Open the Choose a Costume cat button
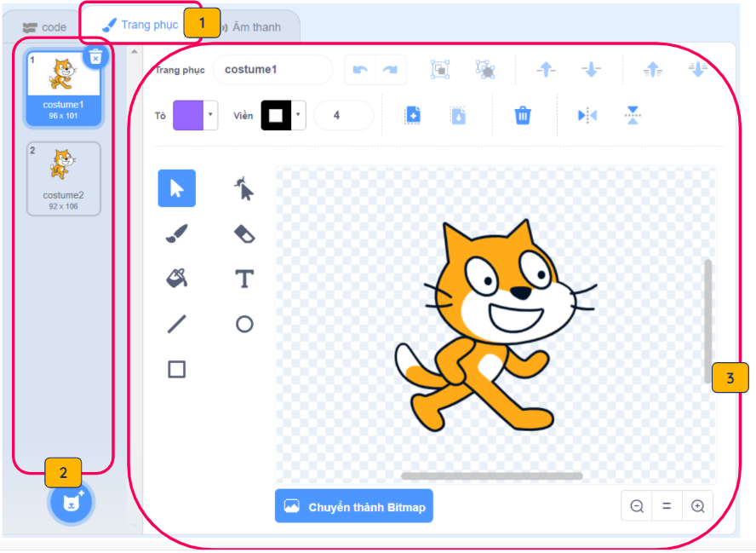The height and width of the screenshot is (553, 756). 72,503
